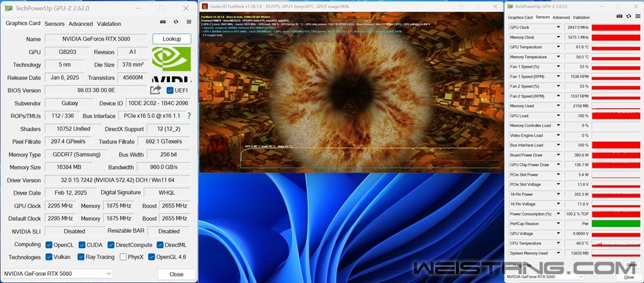Viewport: 644px width, 283px height.
Task: Click the Name field NVIDIA GeForce RTX 5080
Action: pos(96,39)
